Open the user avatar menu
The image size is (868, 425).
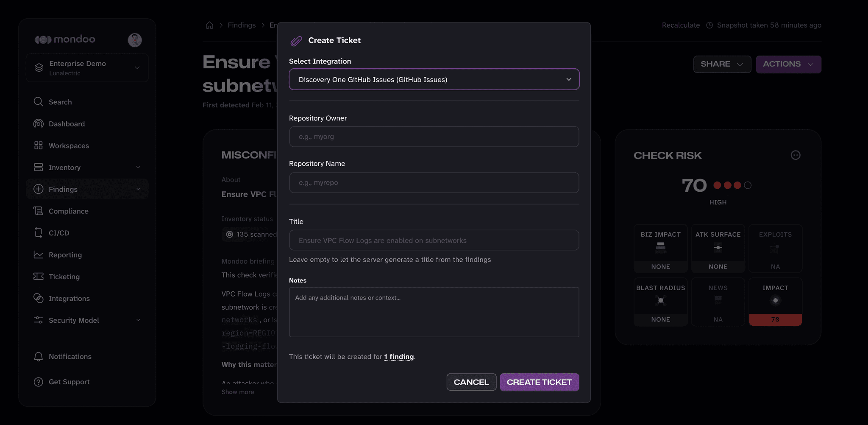tap(135, 40)
